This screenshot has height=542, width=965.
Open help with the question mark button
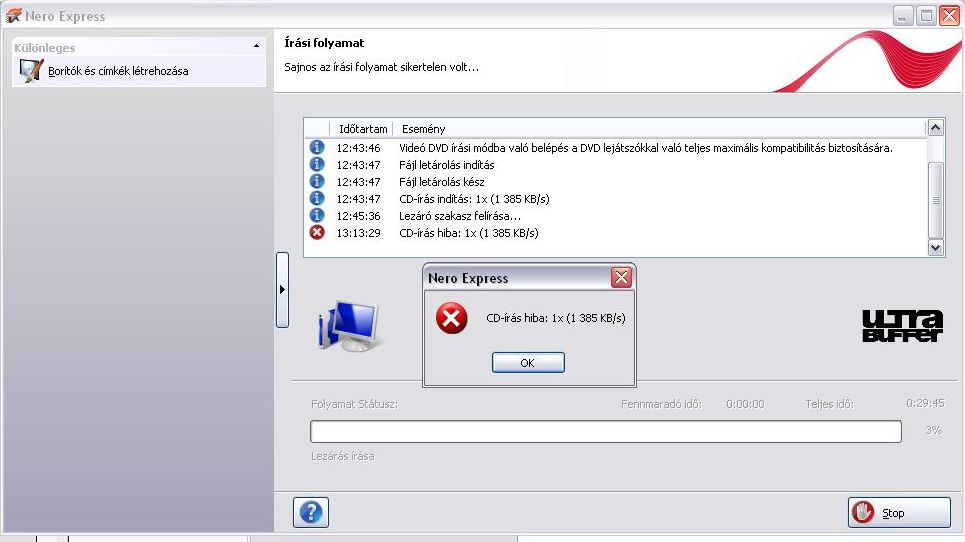pyautogui.click(x=311, y=512)
